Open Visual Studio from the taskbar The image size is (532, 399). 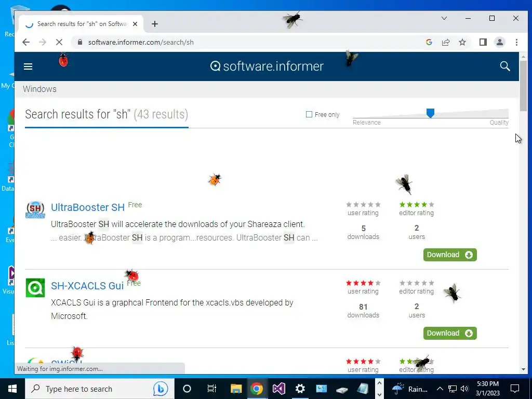click(278, 389)
